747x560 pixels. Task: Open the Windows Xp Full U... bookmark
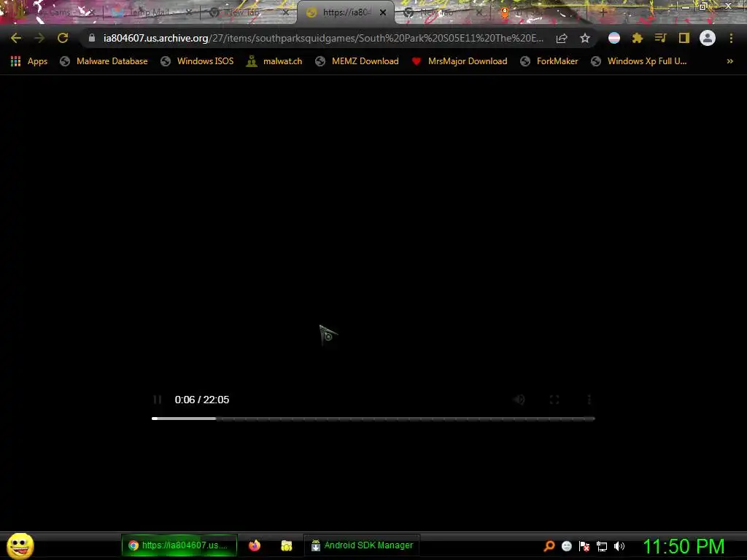639,61
